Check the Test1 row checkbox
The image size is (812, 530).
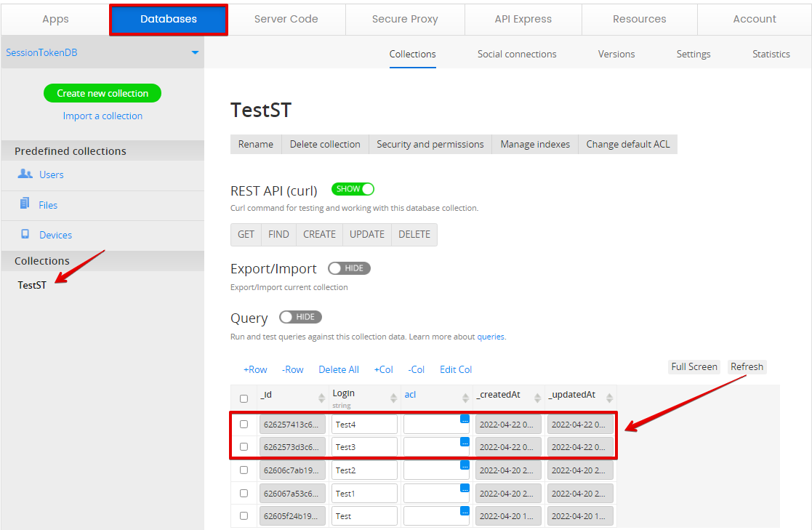(x=244, y=493)
